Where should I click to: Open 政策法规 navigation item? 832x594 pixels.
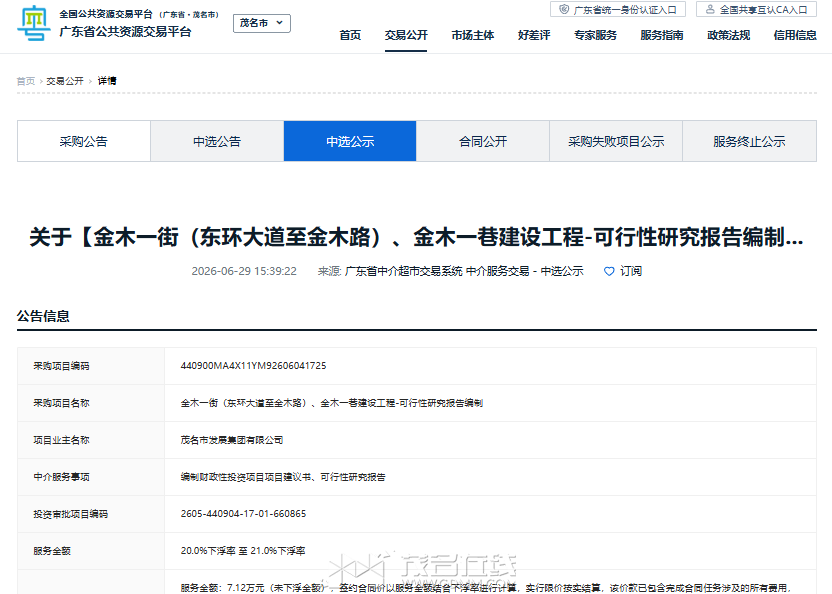click(x=729, y=35)
